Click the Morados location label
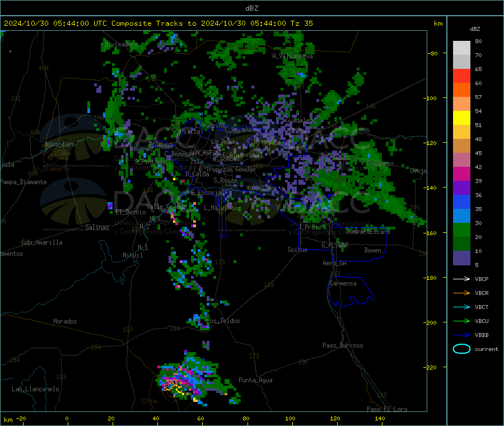504x426 pixels. coord(65,321)
